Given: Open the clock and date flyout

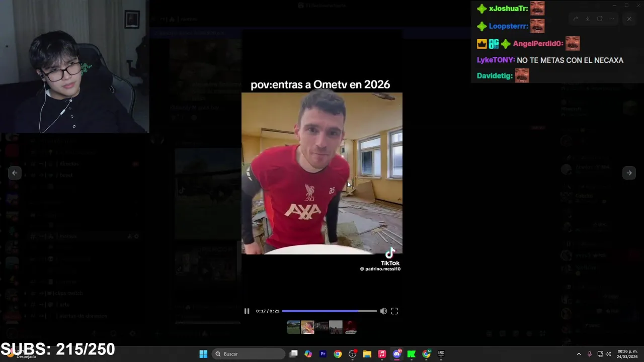Looking at the screenshot, I should [x=627, y=354].
